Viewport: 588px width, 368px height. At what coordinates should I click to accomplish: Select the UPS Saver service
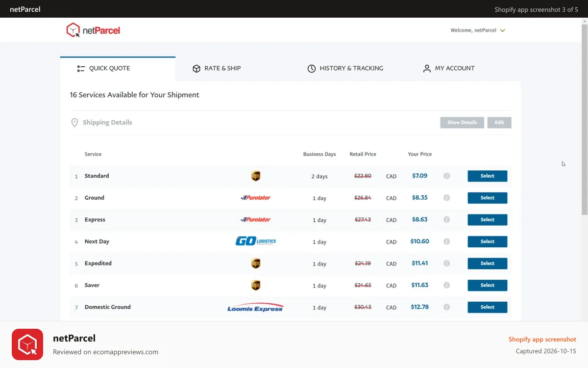pyautogui.click(x=488, y=285)
